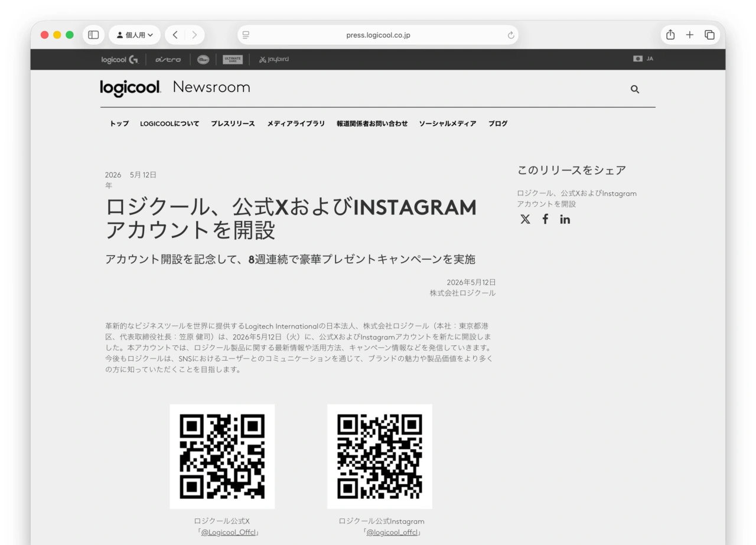Click the page settings icon in address bar
The image size is (756, 545).
pos(246,35)
